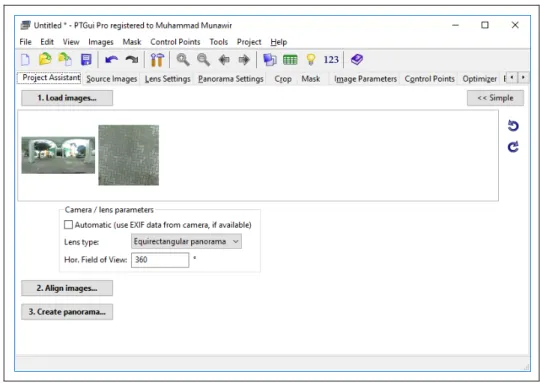Open the control point table icon
540x383 pixels.
[290, 60]
